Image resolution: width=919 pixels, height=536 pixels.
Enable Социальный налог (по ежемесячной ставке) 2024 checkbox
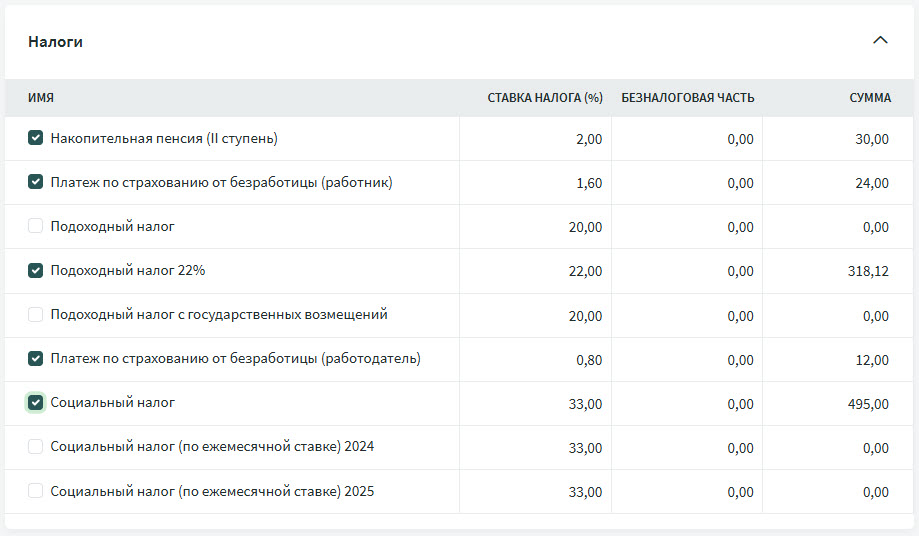pyautogui.click(x=36, y=446)
